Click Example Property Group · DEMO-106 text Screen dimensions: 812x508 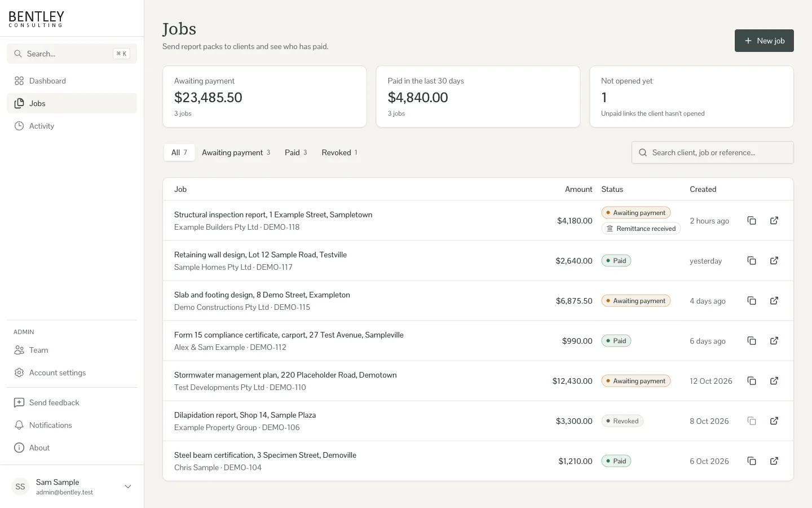click(x=237, y=427)
